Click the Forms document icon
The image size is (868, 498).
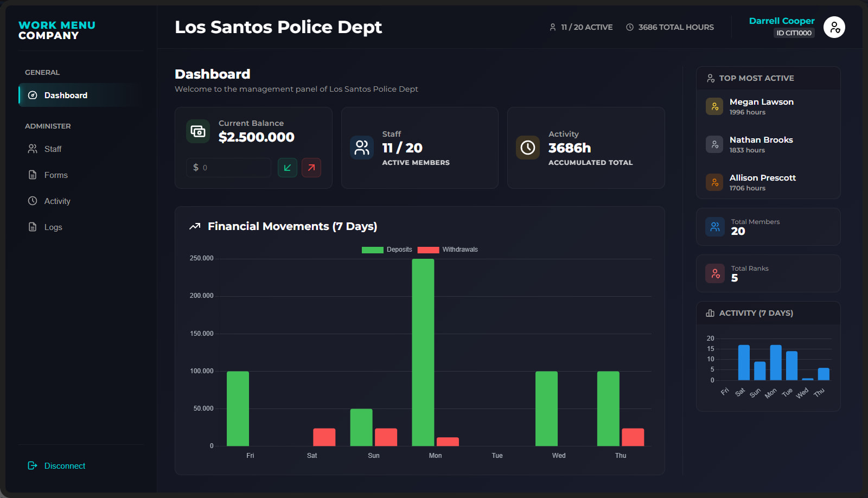tap(33, 175)
